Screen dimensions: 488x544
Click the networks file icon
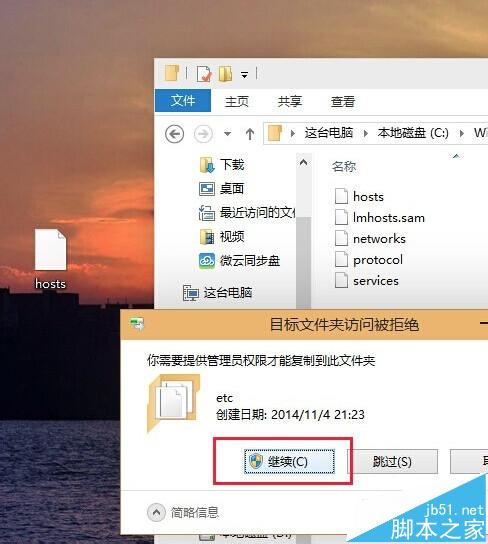pos(341,238)
